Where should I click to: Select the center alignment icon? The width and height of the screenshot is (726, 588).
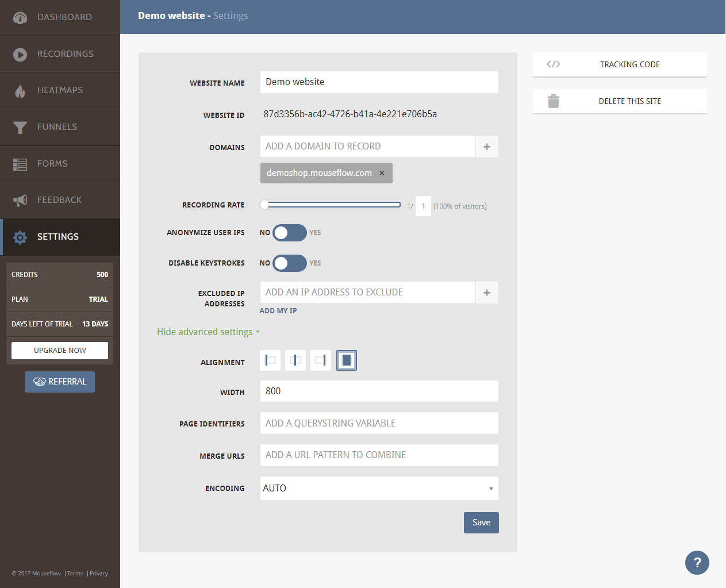tap(295, 360)
